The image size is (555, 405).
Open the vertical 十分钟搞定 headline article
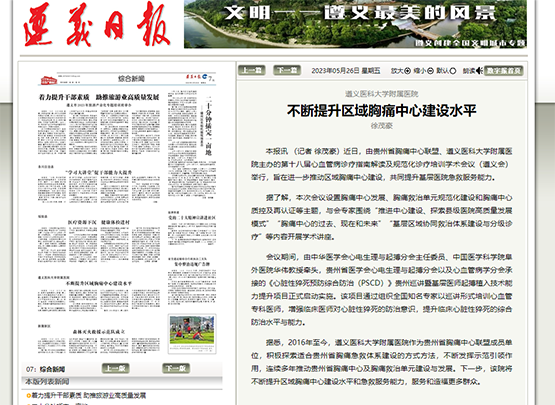tap(208, 127)
